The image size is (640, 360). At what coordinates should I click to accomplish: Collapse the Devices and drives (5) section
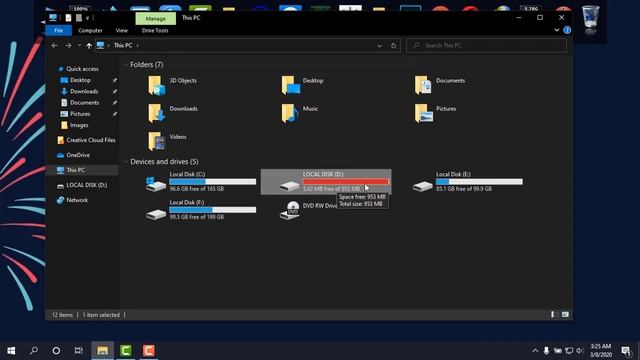tap(126, 162)
